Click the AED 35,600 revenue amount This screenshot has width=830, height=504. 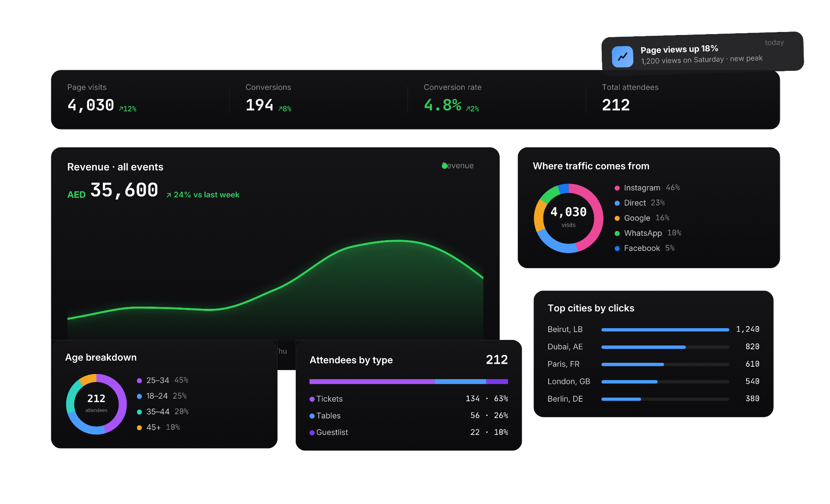tap(113, 190)
